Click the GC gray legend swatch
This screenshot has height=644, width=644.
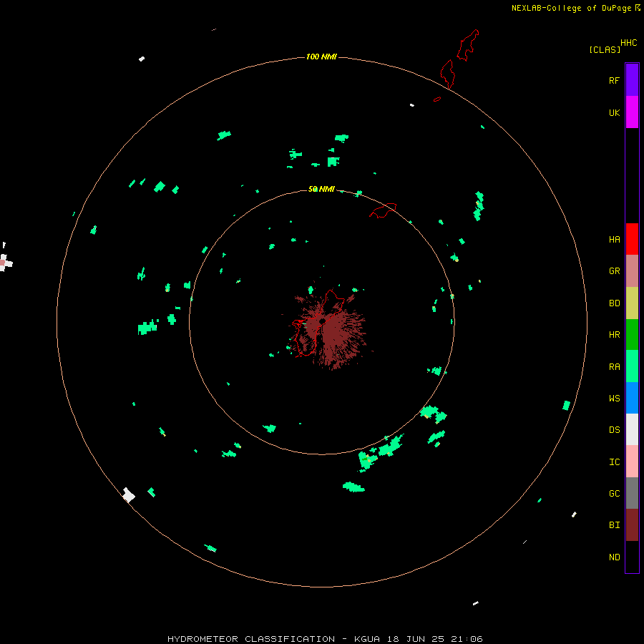point(632,493)
